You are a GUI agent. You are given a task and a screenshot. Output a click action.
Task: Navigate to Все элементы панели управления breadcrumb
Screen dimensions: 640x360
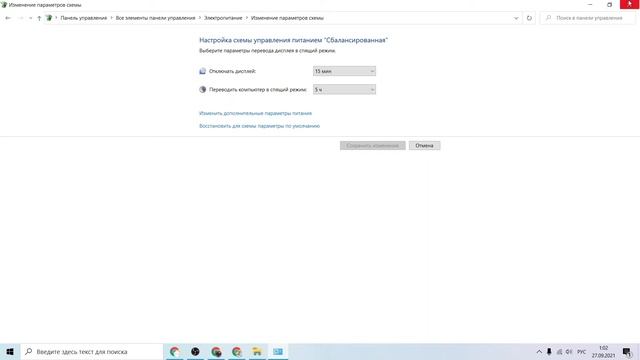click(156, 18)
